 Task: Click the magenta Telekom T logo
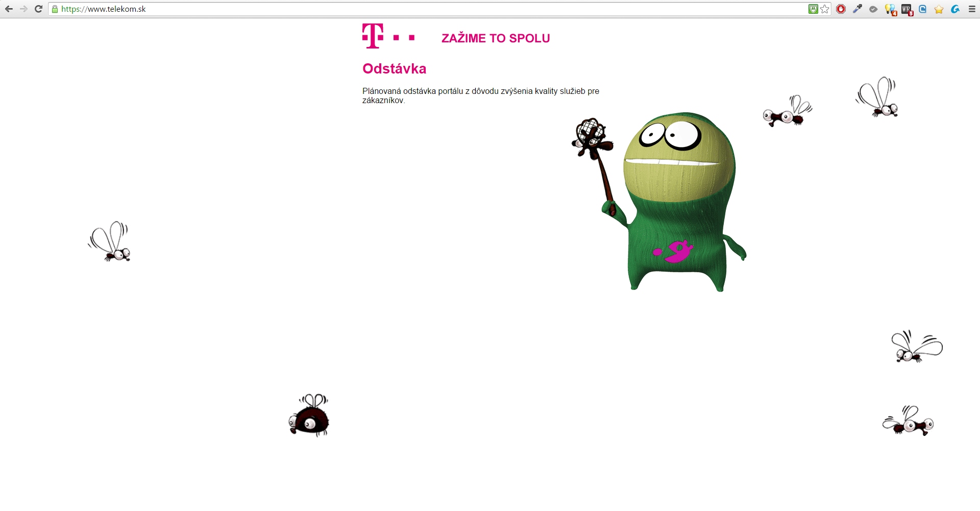388,36
